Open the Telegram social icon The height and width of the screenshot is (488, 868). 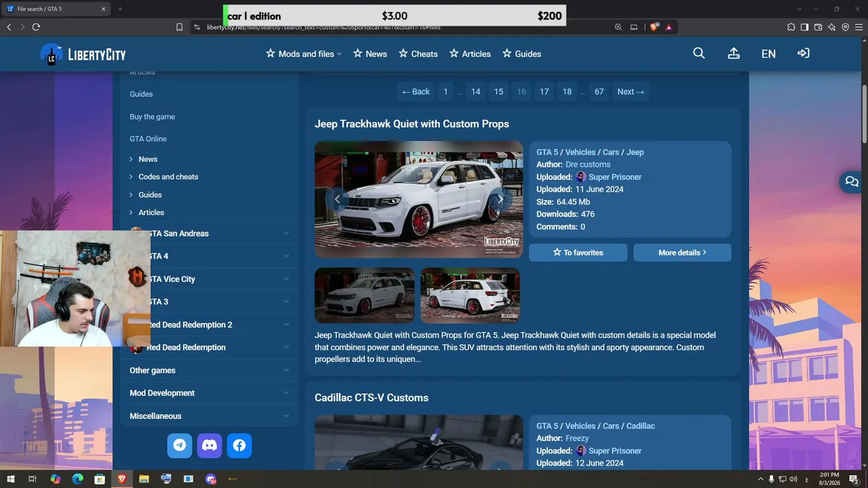[180, 445]
